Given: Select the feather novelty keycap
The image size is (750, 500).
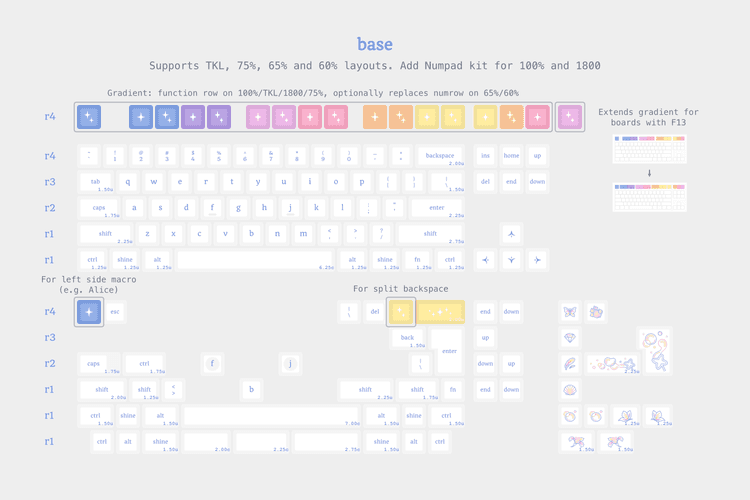Looking at the screenshot, I should pos(570,364).
